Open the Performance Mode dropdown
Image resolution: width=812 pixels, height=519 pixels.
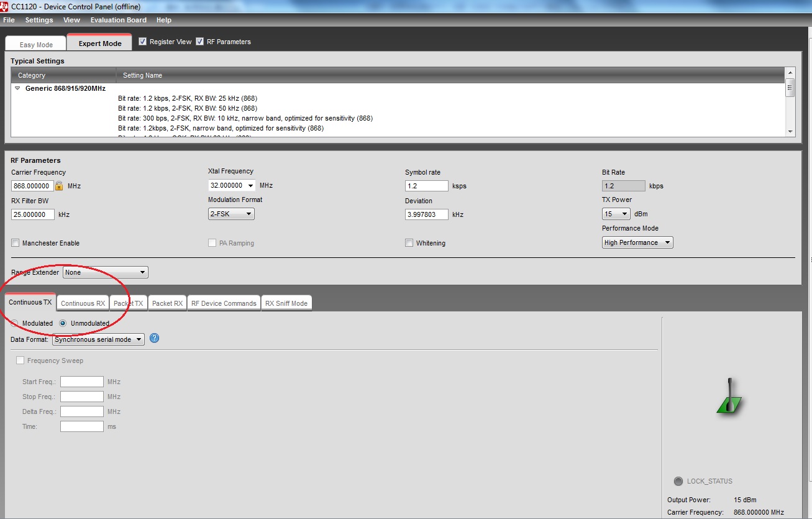(637, 242)
